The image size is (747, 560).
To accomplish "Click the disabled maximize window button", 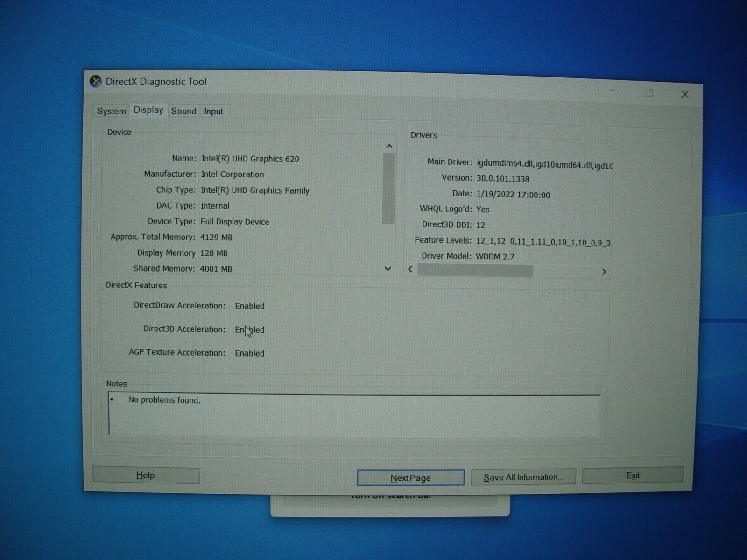I will pos(649,93).
